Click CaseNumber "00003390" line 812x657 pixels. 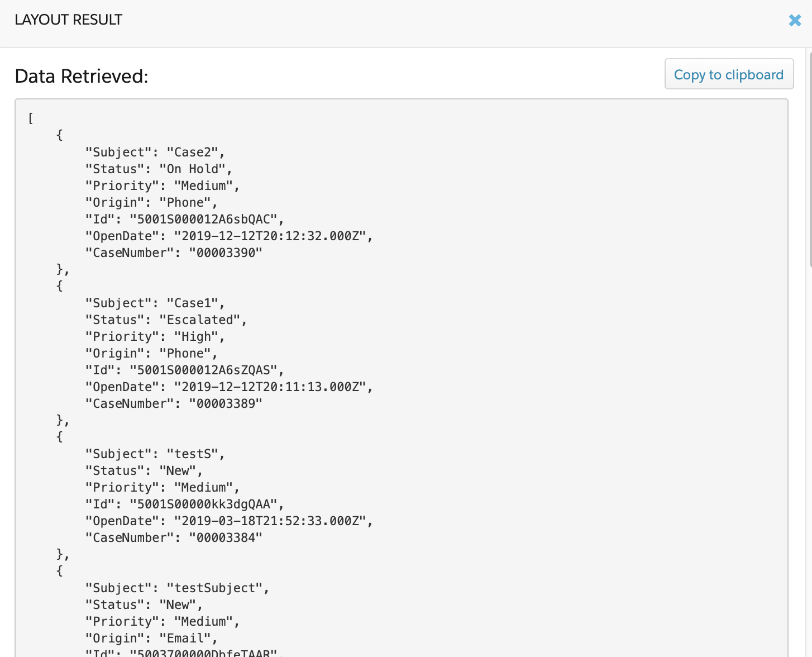174,253
